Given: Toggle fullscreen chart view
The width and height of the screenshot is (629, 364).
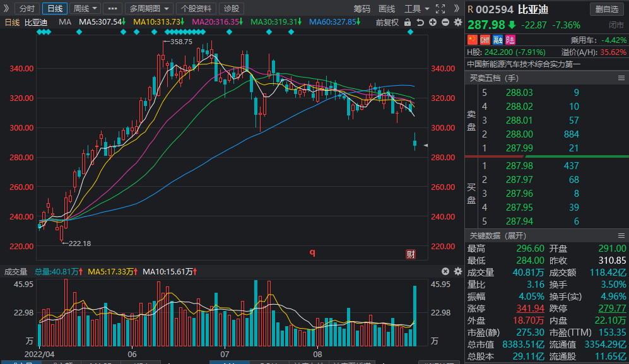Looking at the screenshot, I should pyautogui.click(x=440, y=8).
